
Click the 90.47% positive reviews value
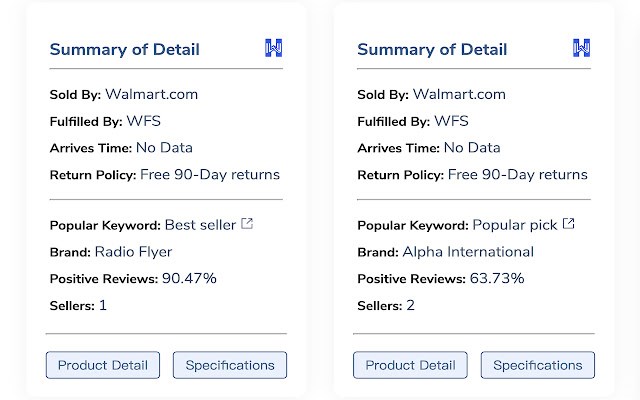tap(189, 278)
